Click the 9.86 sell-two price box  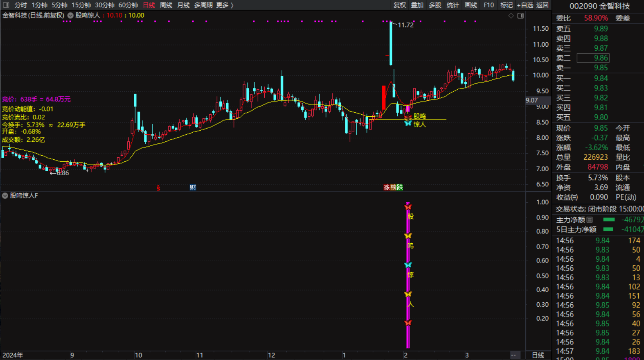pos(593,58)
